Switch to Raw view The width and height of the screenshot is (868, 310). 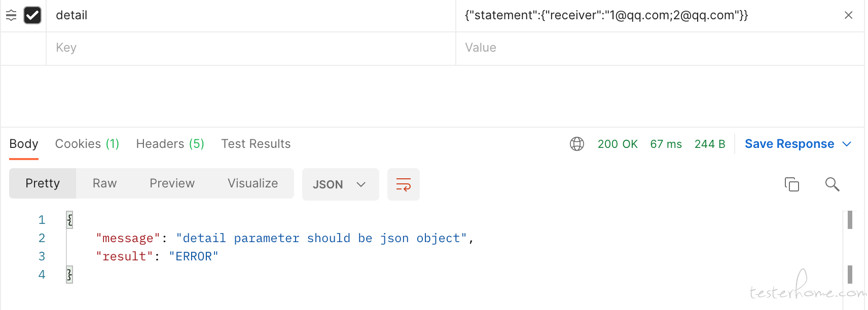pos(105,183)
